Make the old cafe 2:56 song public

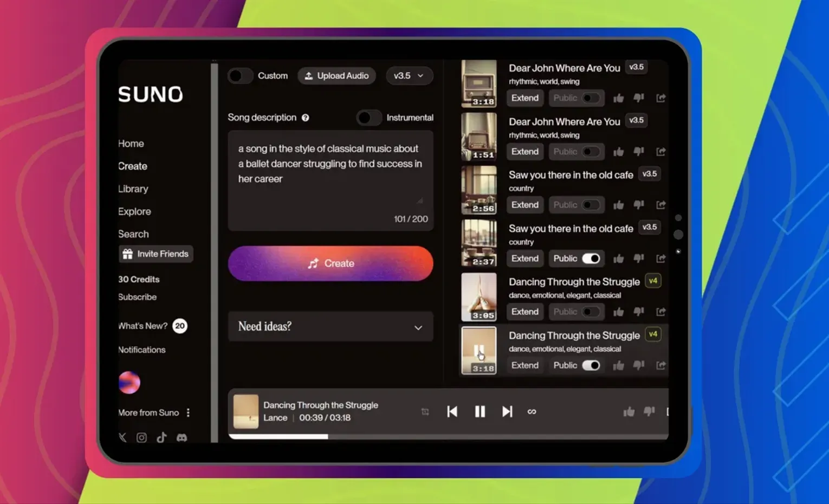point(591,205)
